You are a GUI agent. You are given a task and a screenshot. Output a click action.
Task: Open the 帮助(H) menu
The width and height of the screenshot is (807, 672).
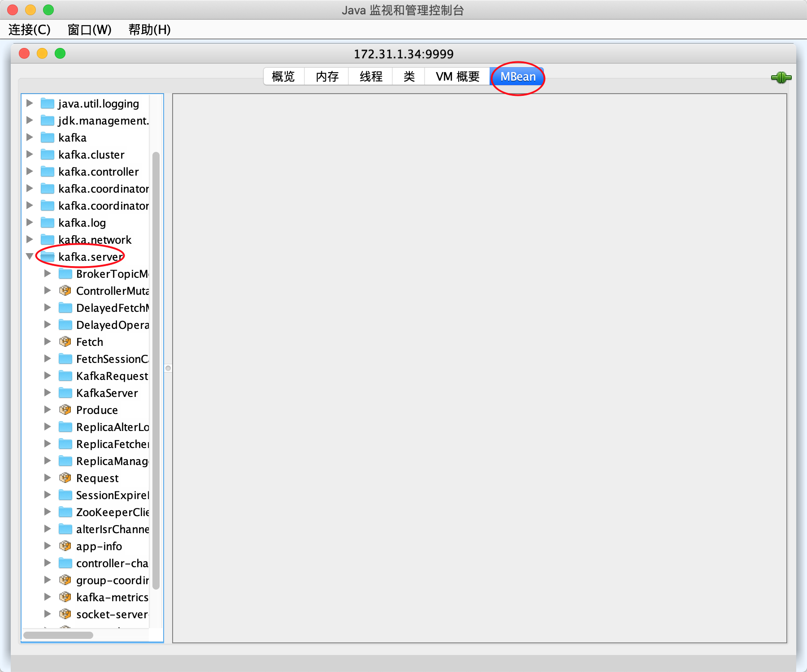(149, 30)
